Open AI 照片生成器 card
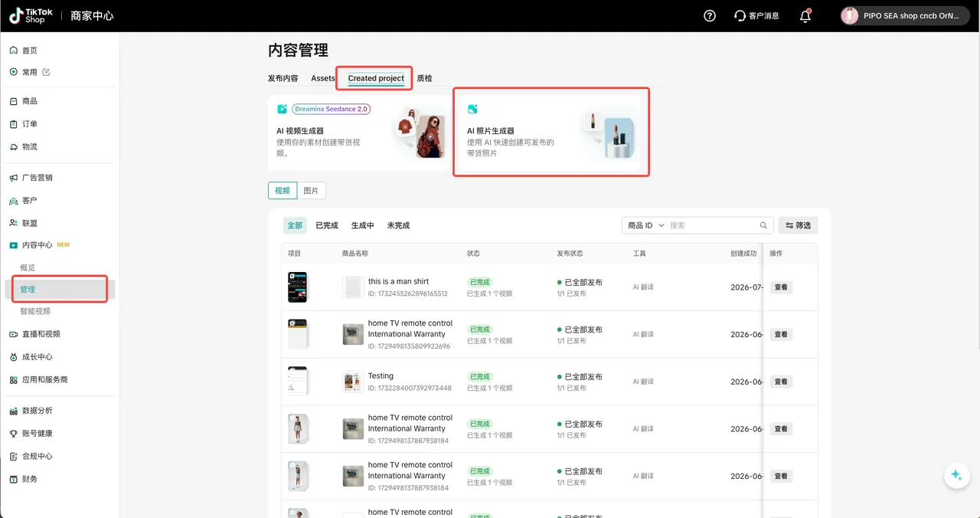Screen dimensions: 980x518 (x=550, y=133)
